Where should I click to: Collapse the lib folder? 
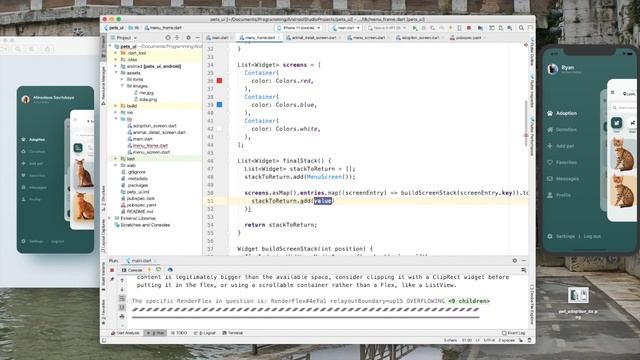pyautogui.click(x=116, y=119)
